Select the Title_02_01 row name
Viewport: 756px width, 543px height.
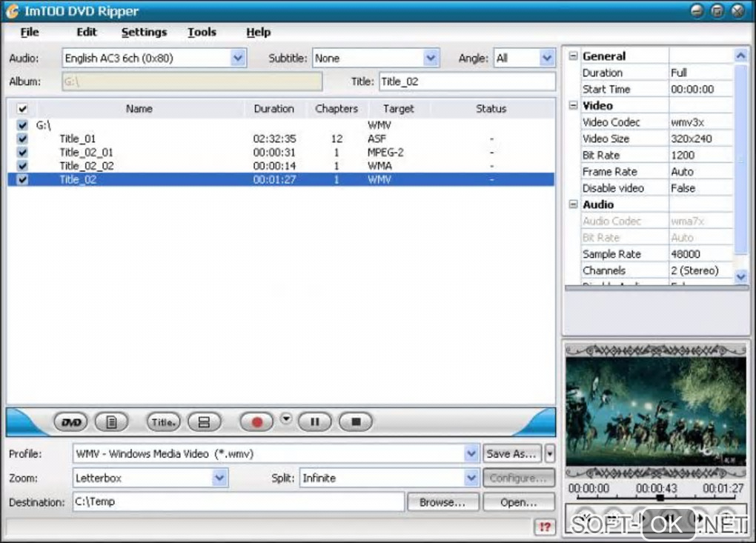click(86, 153)
